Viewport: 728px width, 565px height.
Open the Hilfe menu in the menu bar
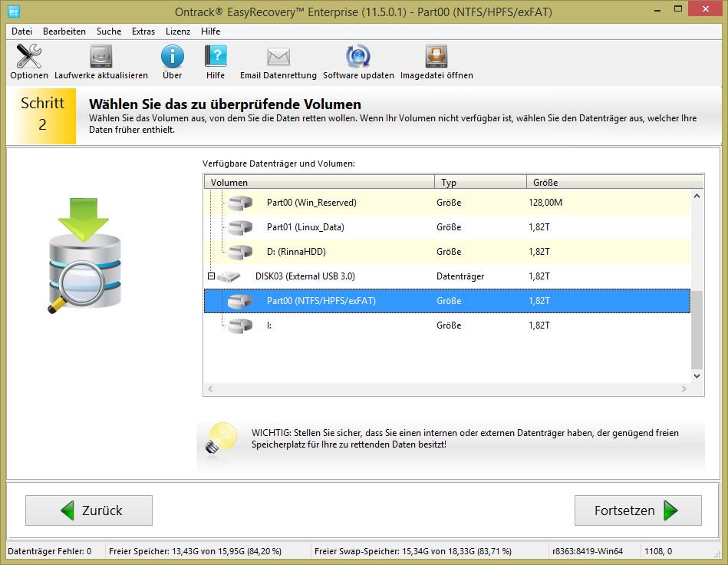click(210, 31)
